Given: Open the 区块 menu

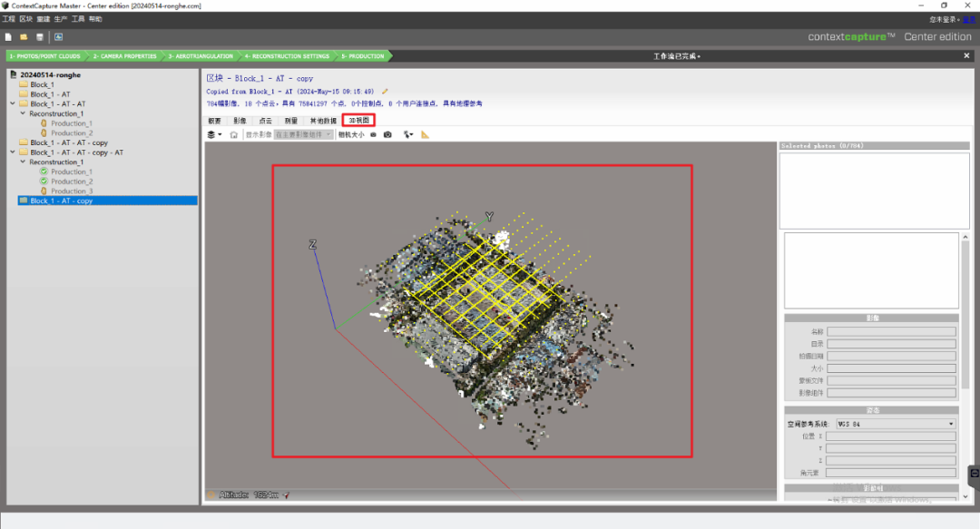Looking at the screenshot, I should (x=25, y=19).
